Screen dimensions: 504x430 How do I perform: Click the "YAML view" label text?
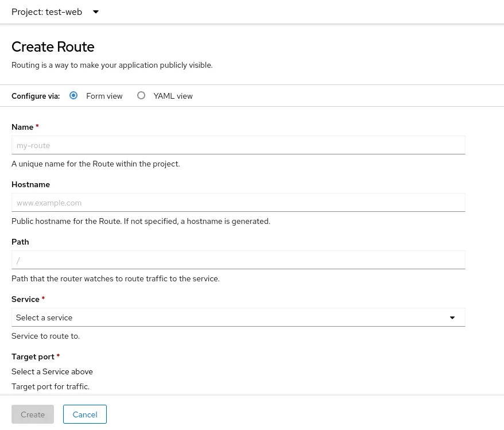click(173, 96)
